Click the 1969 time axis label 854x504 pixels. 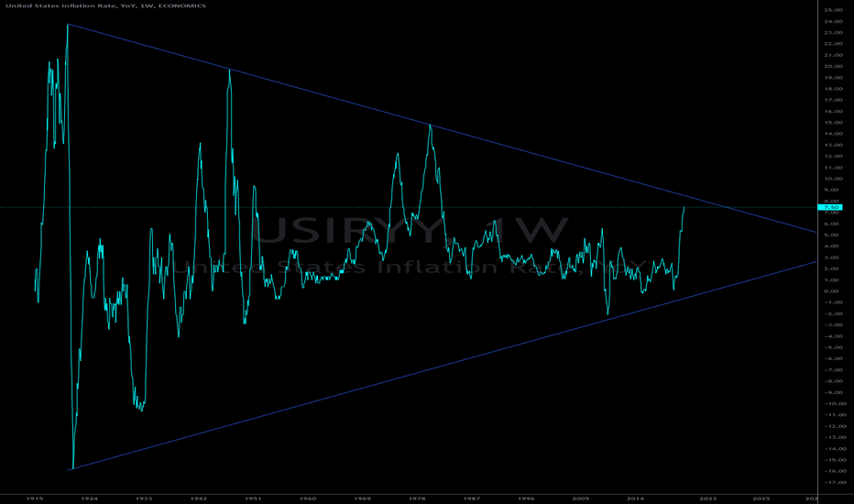click(362, 499)
